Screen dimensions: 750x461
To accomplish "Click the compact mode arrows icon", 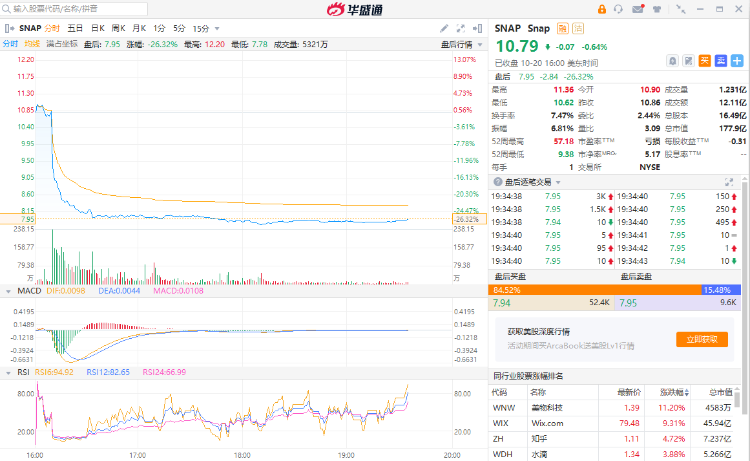I will 681,9.
